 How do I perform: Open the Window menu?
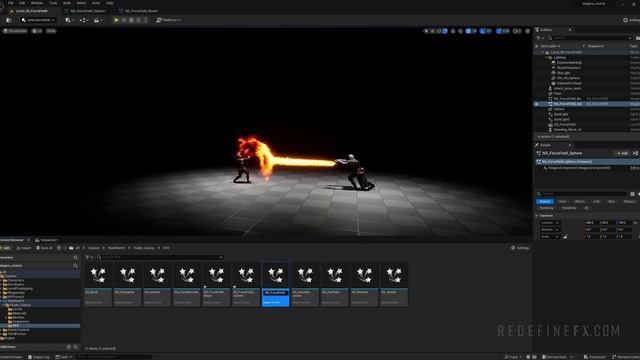(37, 3)
